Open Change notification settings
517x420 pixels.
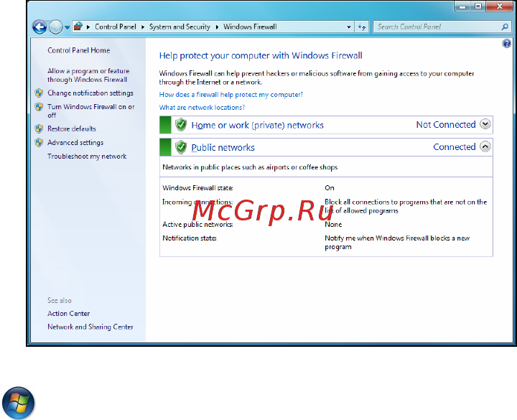90,93
